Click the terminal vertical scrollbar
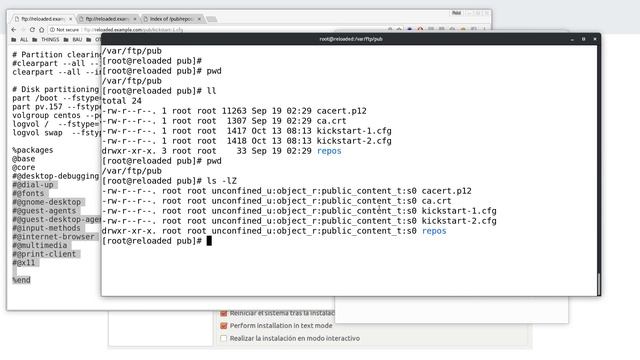640x360 pixels. click(599, 284)
